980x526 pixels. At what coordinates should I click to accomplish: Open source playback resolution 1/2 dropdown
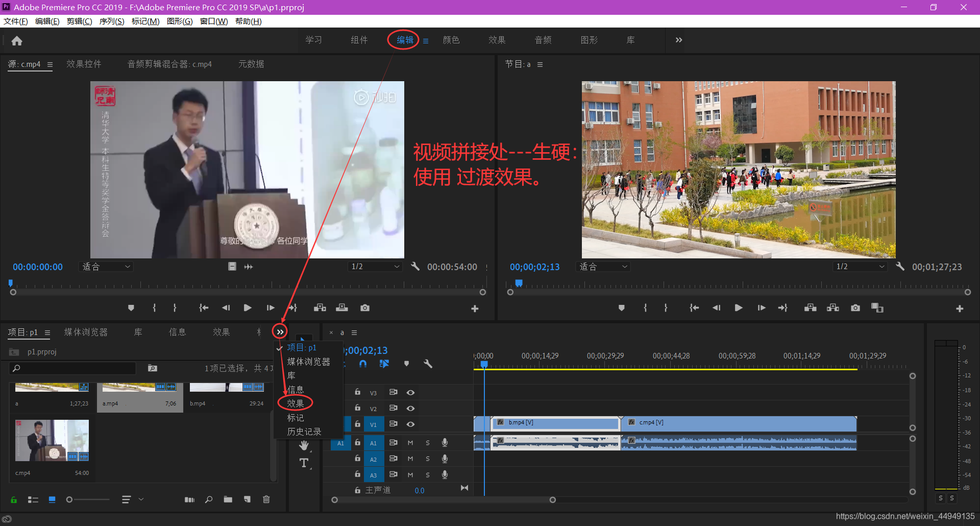tap(375, 267)
